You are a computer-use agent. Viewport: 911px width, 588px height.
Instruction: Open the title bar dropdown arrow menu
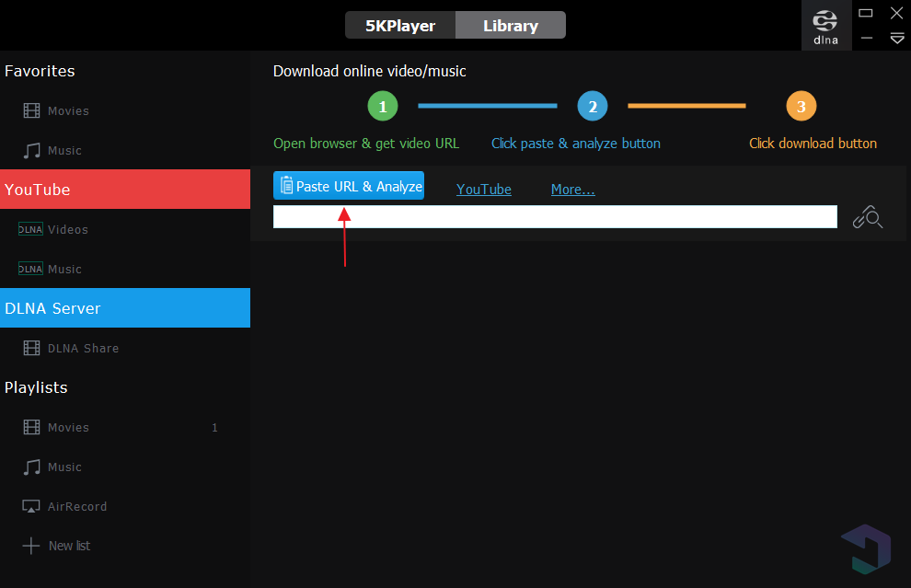[896, 39]
